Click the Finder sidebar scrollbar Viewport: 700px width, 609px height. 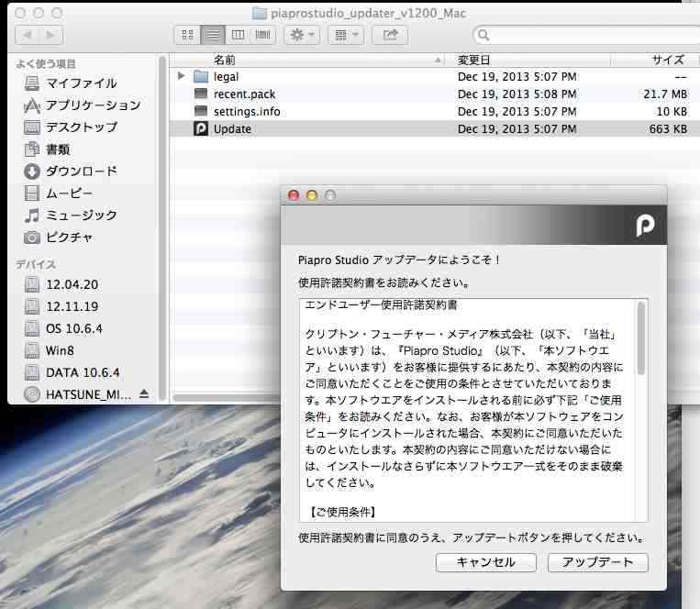coord(162,227)
